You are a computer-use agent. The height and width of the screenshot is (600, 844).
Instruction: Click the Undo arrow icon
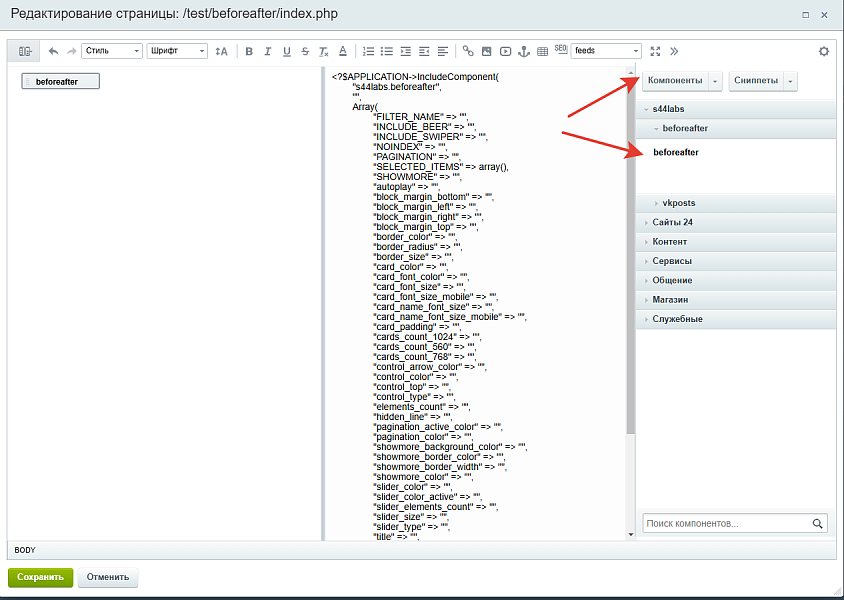[53, 51]
